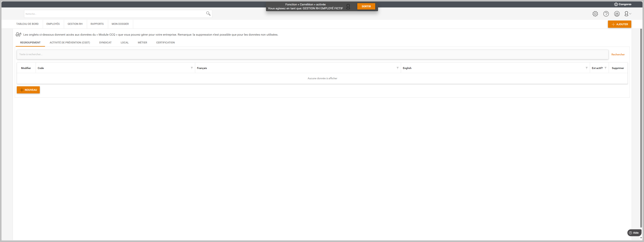
Task: Open the settings gear icon
Action: pos(595,14)
